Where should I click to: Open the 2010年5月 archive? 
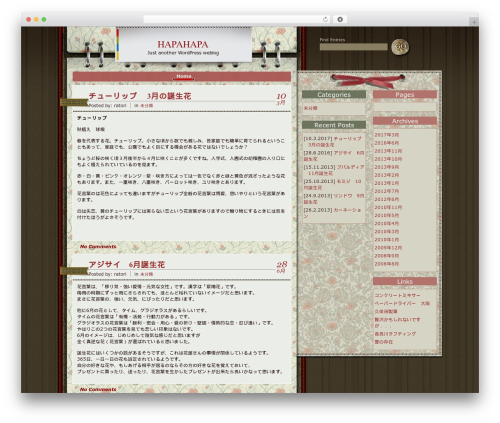(x=387, y=215)
